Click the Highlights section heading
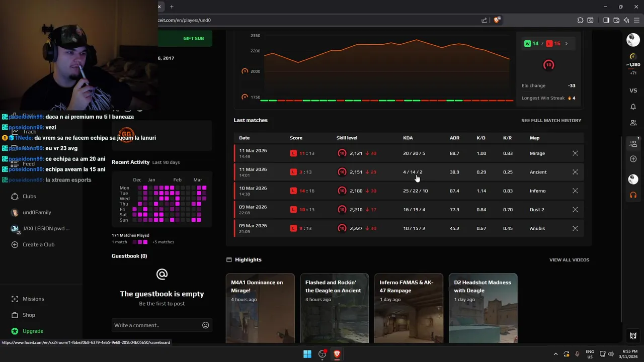 (x=248, y=260)
